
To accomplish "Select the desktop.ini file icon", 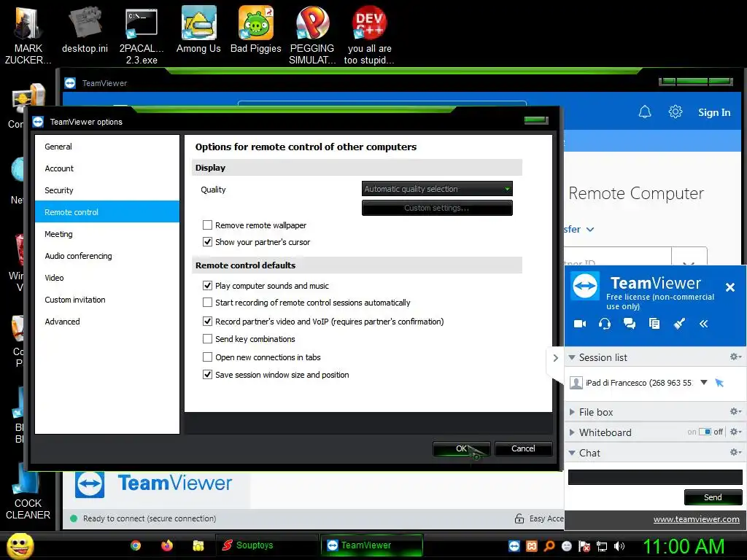I will (x=85, y=30).
